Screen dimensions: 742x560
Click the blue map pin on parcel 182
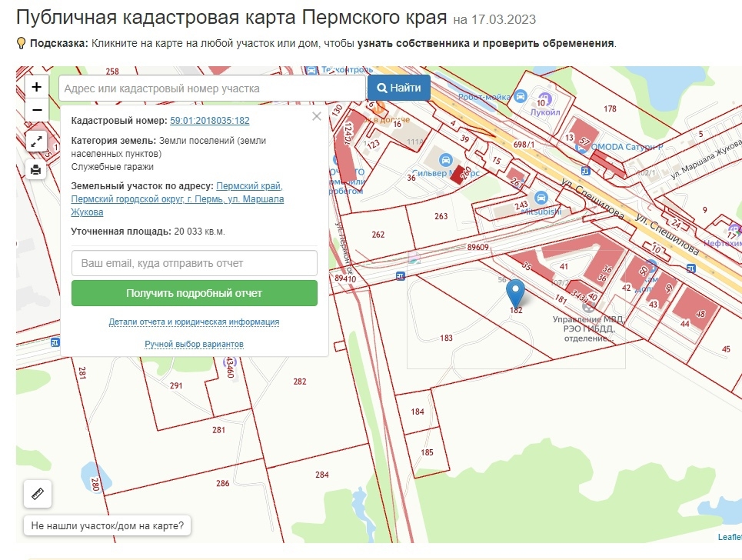[x=515, y=294]
